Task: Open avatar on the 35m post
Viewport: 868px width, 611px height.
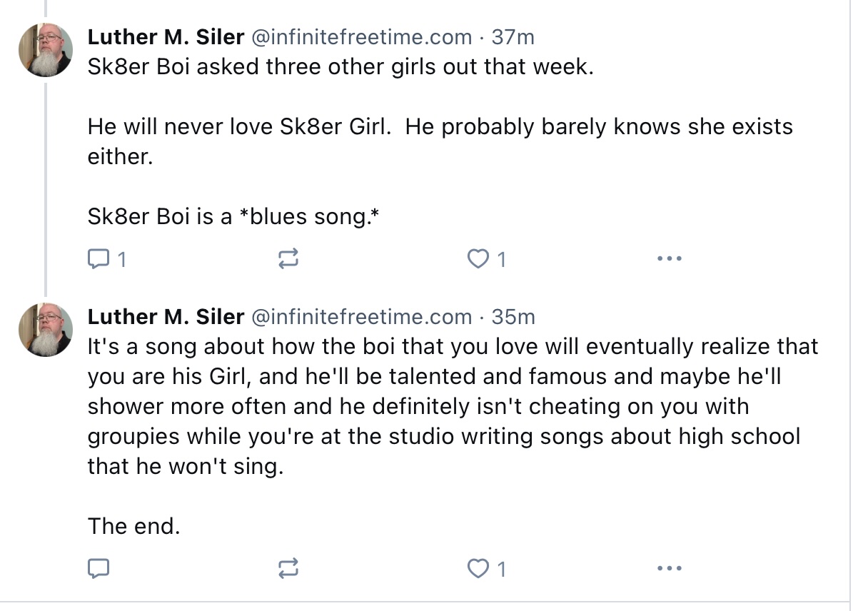Action: coord(46,330)
